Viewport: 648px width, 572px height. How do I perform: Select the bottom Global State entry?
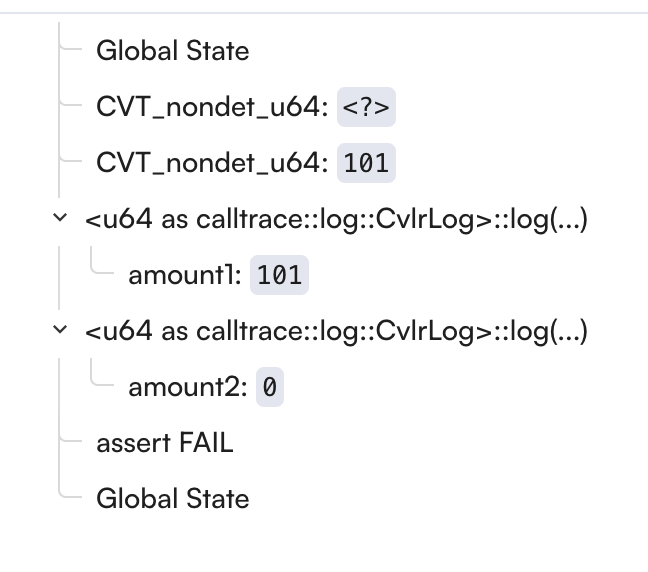pos(172,498)
